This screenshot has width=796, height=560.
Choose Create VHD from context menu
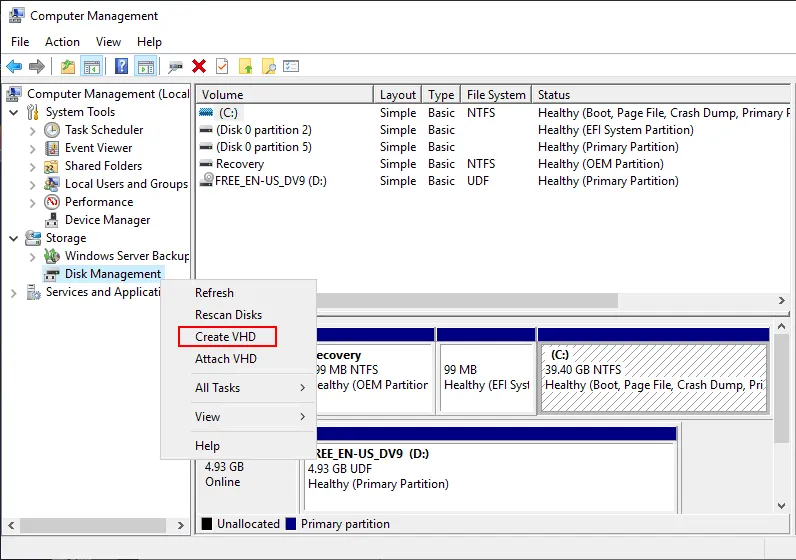(x=226, y=337)
